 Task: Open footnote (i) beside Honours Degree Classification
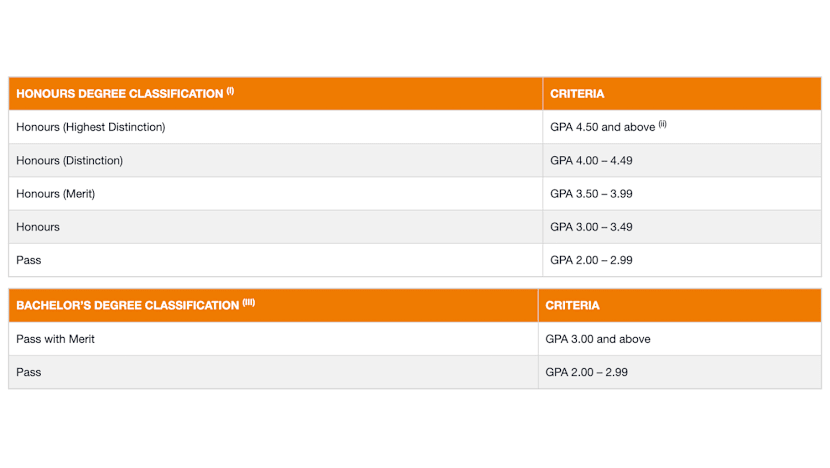point(230,91)
